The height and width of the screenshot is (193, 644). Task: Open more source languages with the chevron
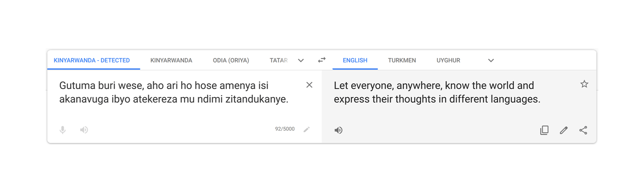(x=301, y=60)
